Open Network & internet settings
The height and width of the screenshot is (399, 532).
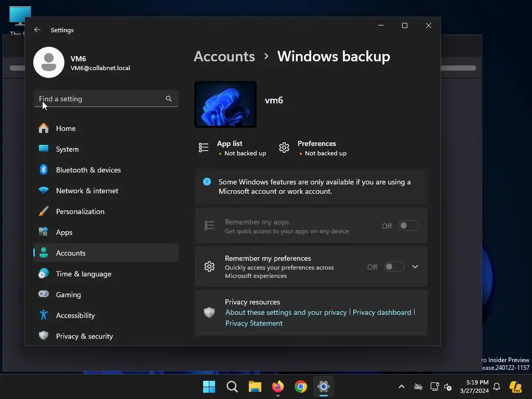(106, 191)
